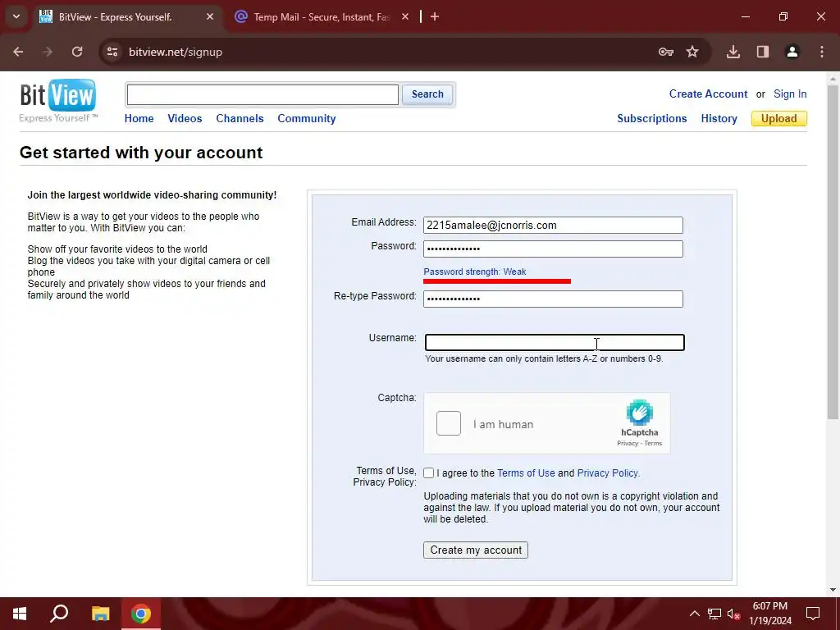Switch to the Temp Mail tab
840x630 pixels.
(x=322, y=16)
